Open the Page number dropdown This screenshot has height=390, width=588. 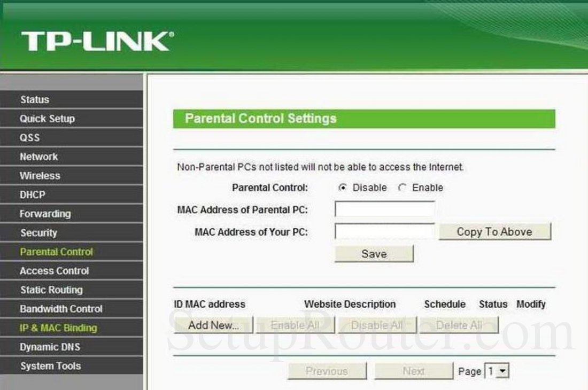[497, 371]
